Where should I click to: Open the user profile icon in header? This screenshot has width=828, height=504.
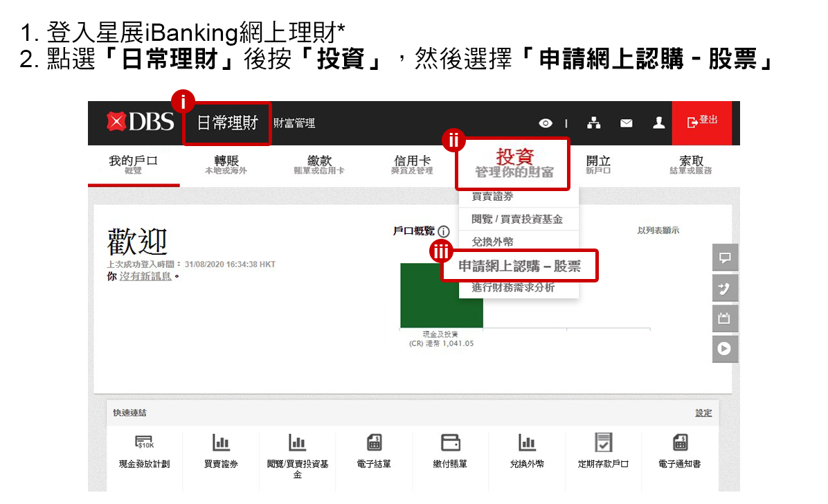[x=658, y=123]
